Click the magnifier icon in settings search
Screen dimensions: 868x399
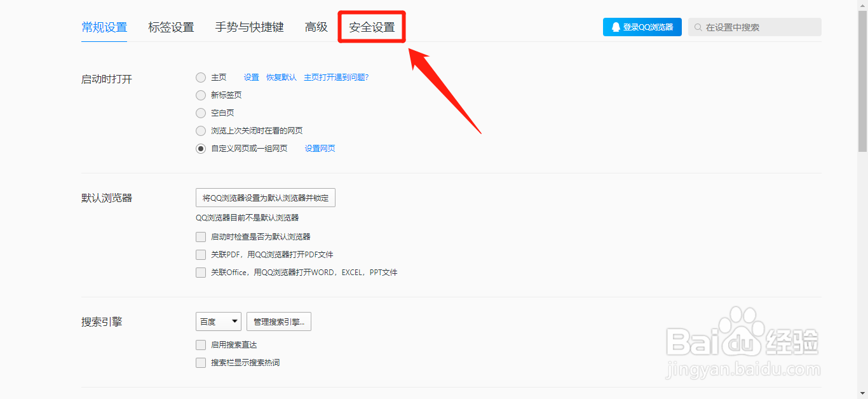(x=698, y=27)
